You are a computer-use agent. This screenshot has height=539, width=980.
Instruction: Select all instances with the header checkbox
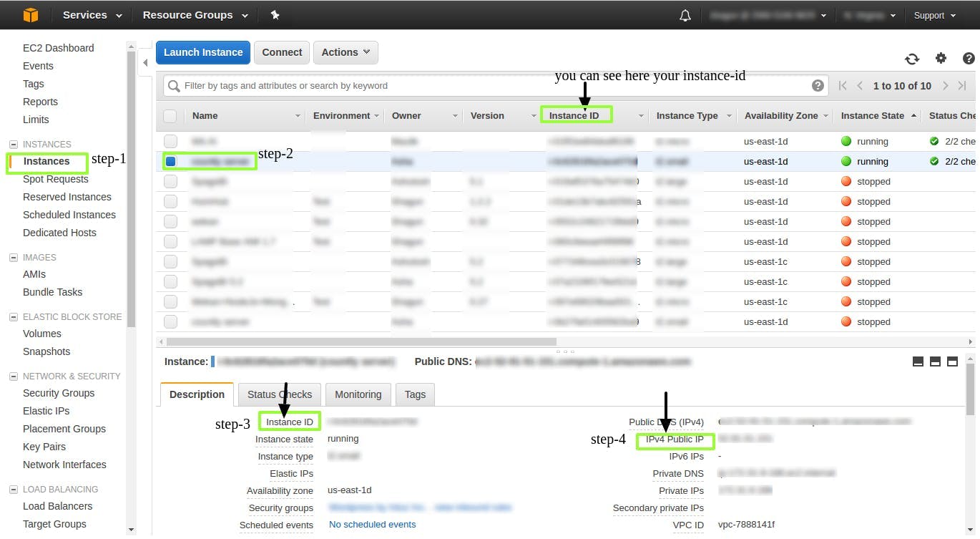tap(170, 115)
